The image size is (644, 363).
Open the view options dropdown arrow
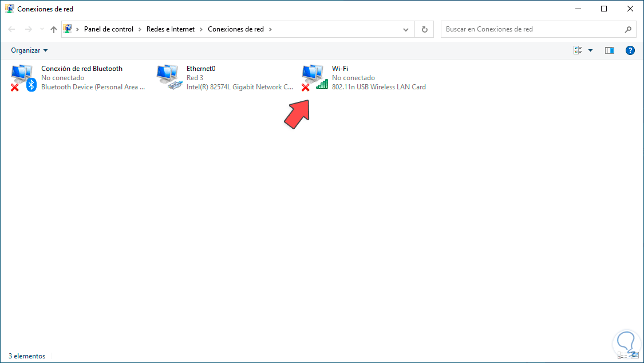[590, 50]
